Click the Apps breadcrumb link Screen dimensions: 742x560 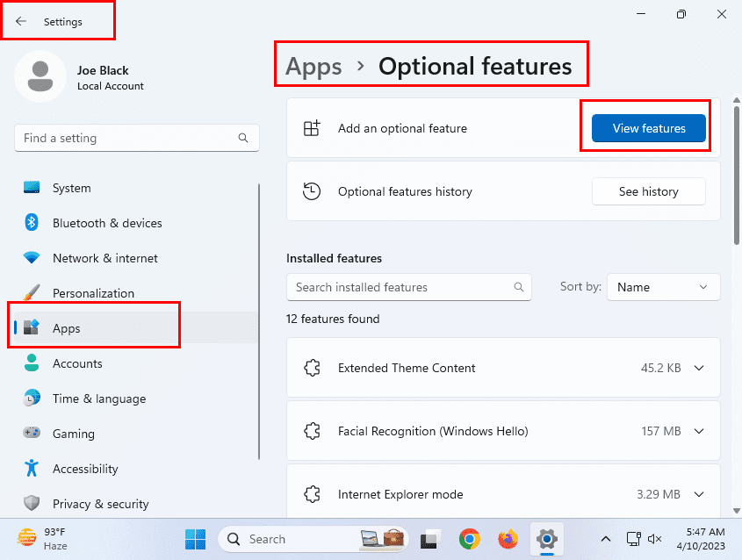tap(313, 66)
